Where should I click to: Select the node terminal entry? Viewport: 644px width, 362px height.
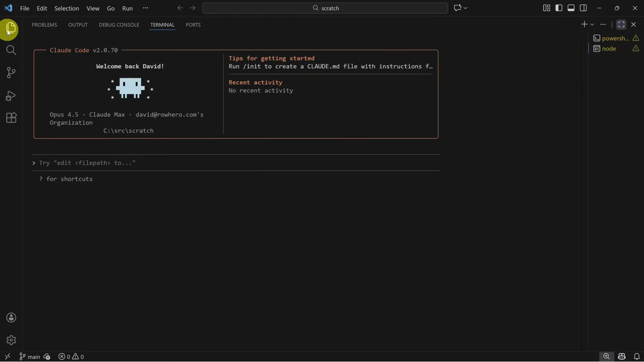pyautogui.click(x=616, y=49)
